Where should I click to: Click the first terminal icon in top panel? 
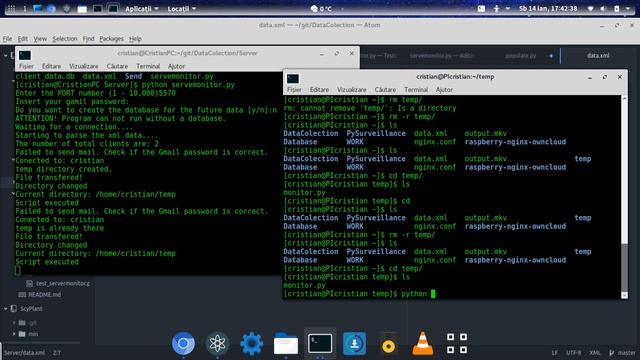point(98,9)
